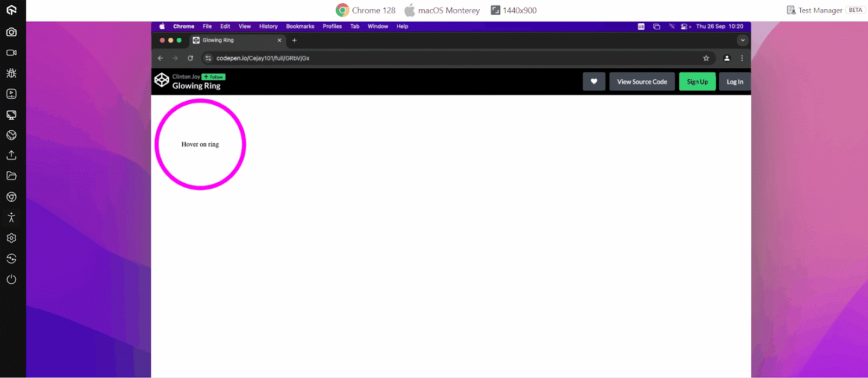Viewport: 868px width, 378px height.
Task: Open the files folder icon in the sidebar
Action: point(11,176)
